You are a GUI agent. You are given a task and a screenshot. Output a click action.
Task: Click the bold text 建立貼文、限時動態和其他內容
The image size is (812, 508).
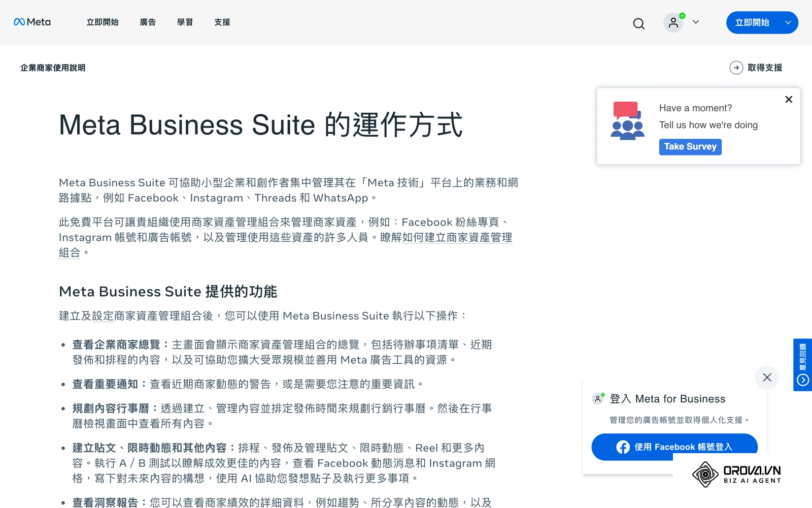coord(149,448)
